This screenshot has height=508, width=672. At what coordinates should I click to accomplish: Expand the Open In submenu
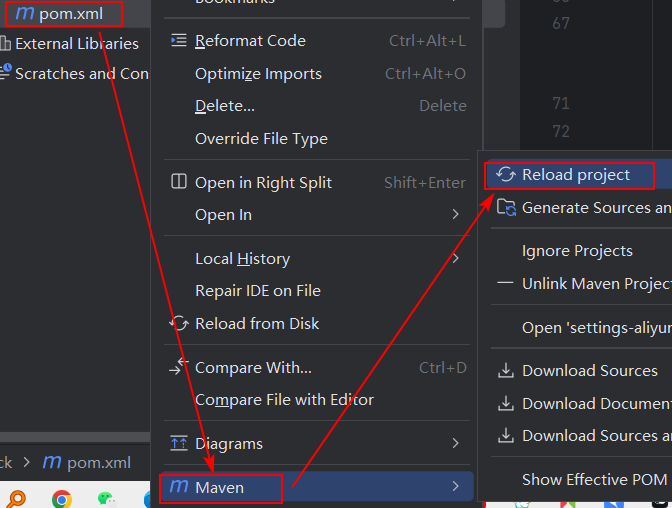(x=455, y=215)
